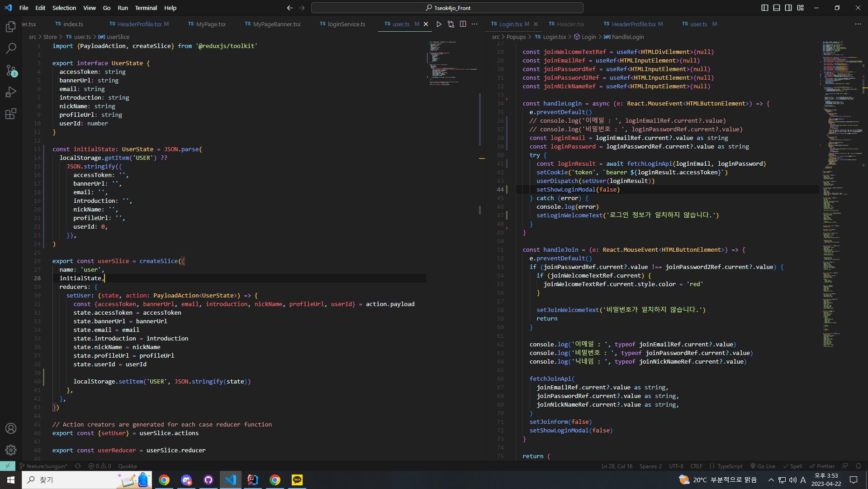Open the Manage settings gear
The height and width of the screenshot is (489, 868).
click(11, 450)
